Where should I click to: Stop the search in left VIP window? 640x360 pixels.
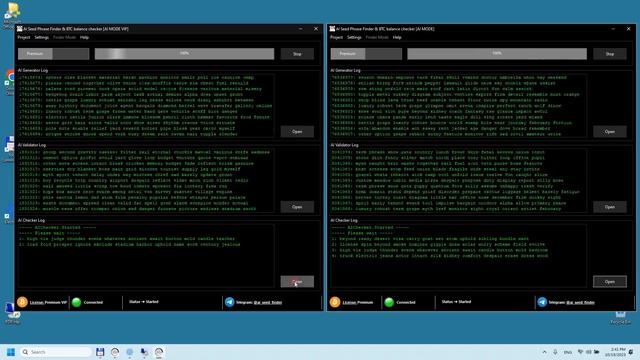point(297,53)
